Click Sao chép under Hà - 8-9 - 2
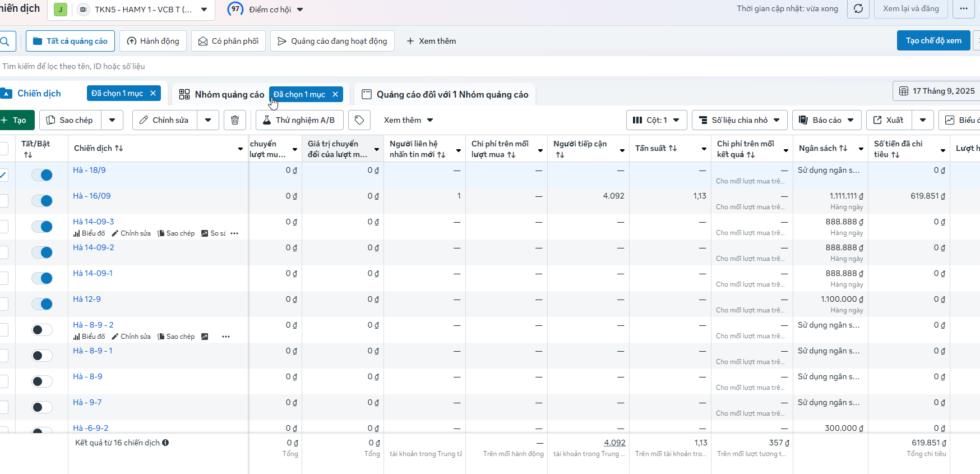 [x=176, y=337]
